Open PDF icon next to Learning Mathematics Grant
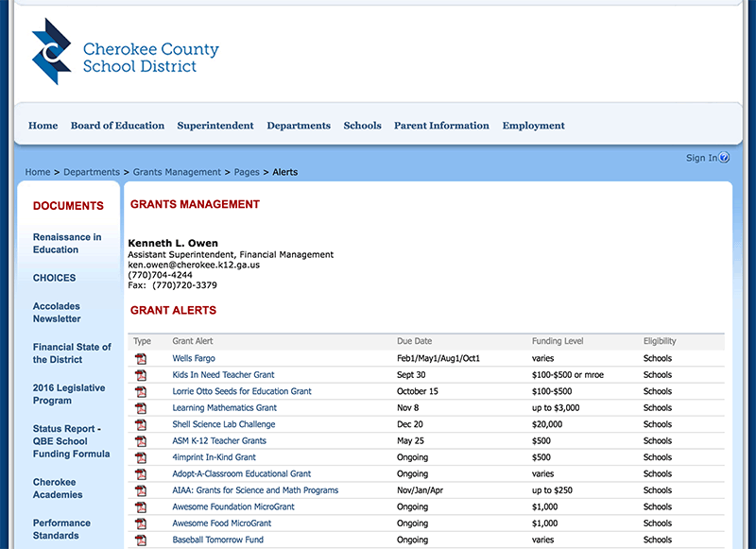The height and width of the screenshot is (549, 756). point(141,408)
